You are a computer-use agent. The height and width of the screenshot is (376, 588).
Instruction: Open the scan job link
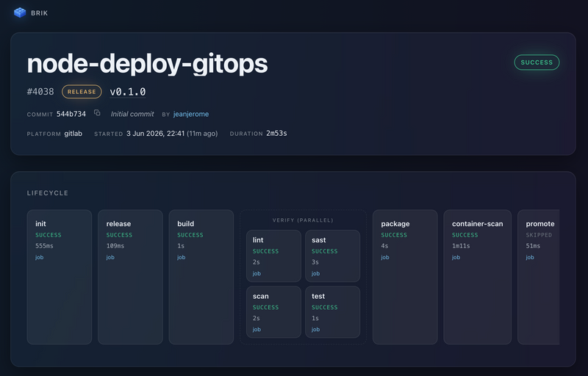pyautogui.click(x=257, y=330)
